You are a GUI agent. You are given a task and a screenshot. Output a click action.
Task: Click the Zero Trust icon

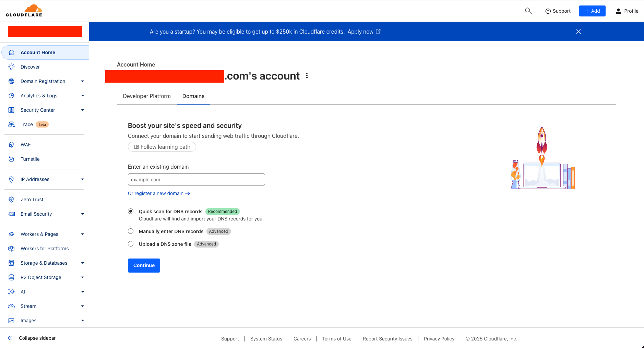[11, 200]
